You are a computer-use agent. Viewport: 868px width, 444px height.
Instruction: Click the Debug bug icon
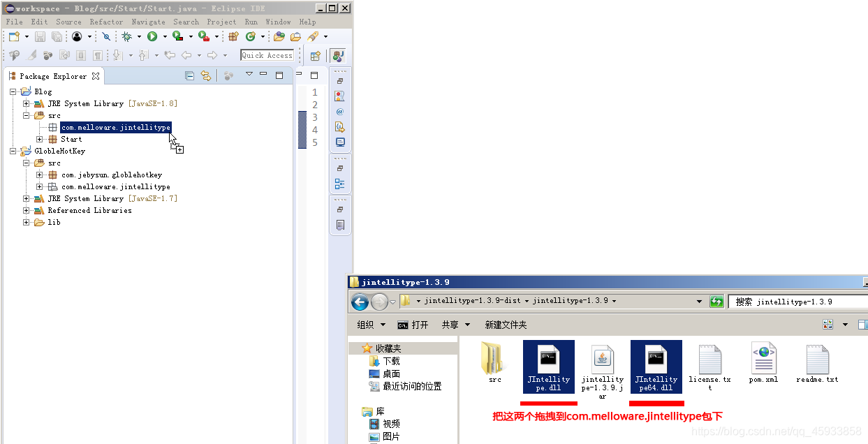(126, 36)
